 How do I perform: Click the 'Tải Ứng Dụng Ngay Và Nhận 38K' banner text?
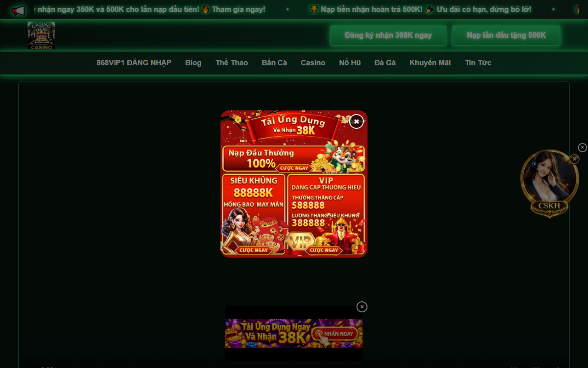click(276, 333)
